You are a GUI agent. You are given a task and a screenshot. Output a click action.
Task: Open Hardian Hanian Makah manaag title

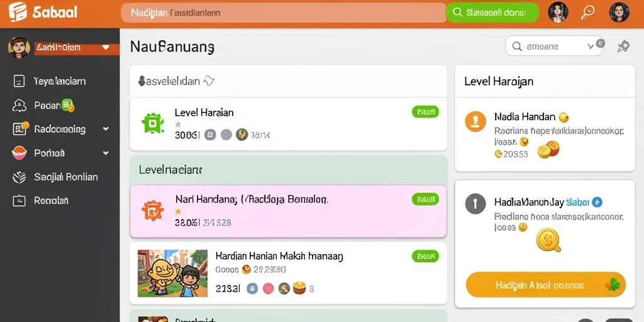(279, 257)
